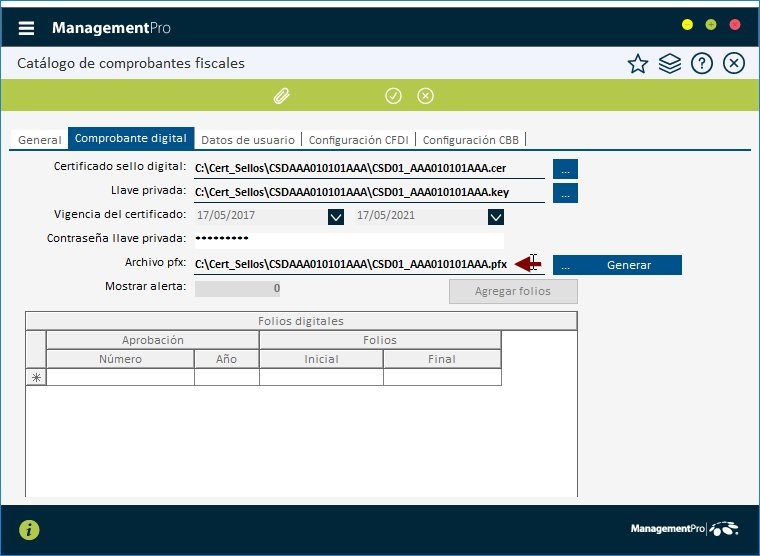Click the Folios group header
Screen dimensions: 760x556
tap(380, 340)
